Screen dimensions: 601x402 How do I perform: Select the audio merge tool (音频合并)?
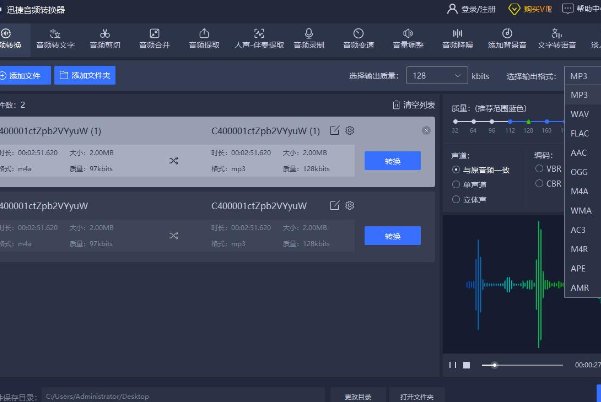tap(154, 38)
